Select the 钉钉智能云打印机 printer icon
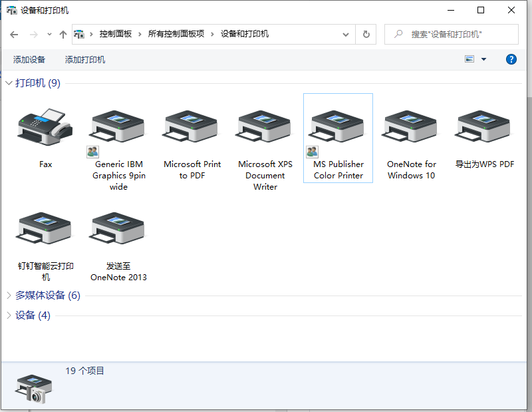 coord(45,230)
